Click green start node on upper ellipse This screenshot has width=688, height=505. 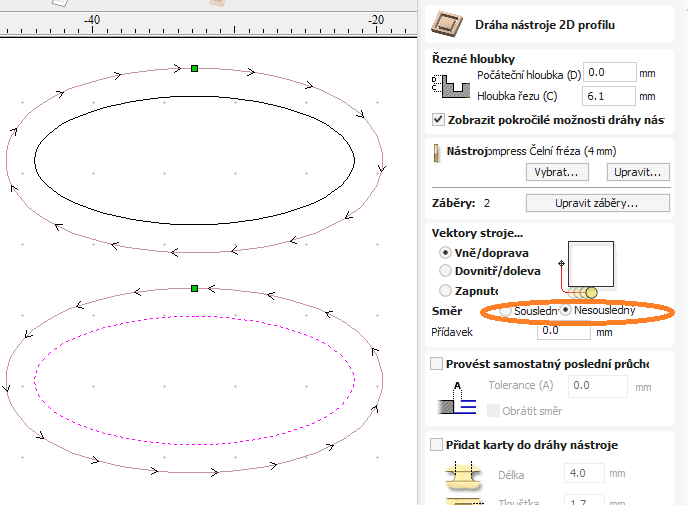coord(194,68)
